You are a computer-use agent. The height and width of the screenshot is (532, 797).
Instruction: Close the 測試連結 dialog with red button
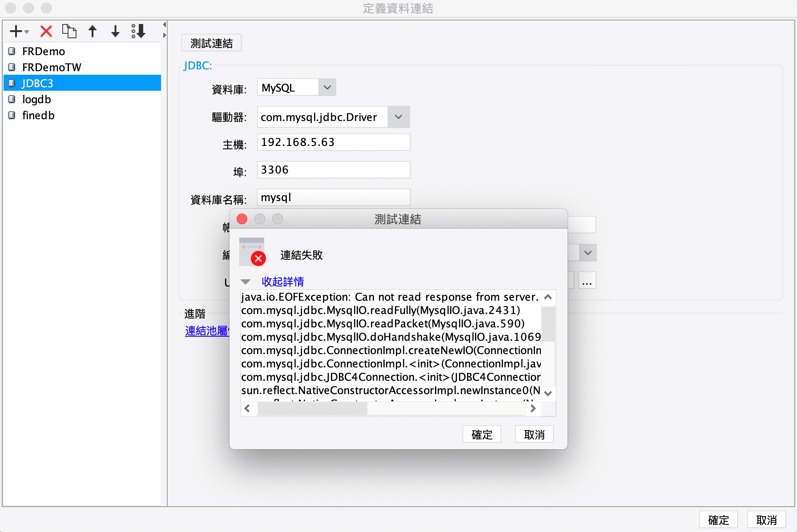[242, 219]
